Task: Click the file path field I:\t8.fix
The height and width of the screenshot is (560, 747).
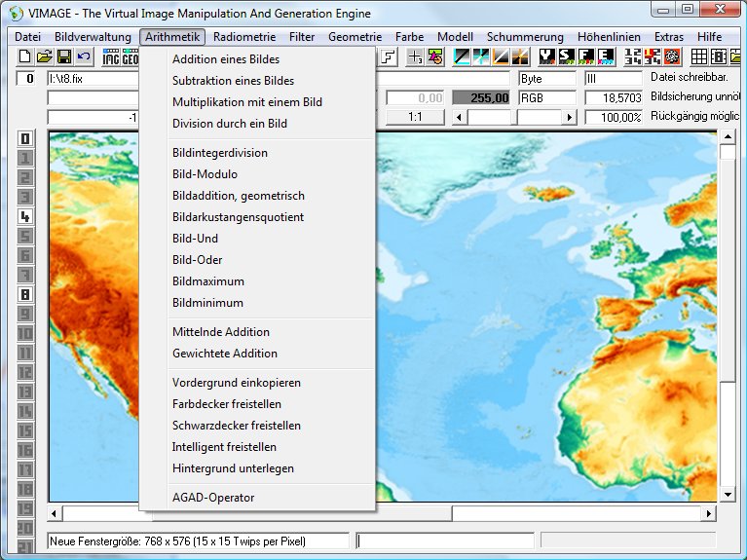Action: tap(93, 79)
